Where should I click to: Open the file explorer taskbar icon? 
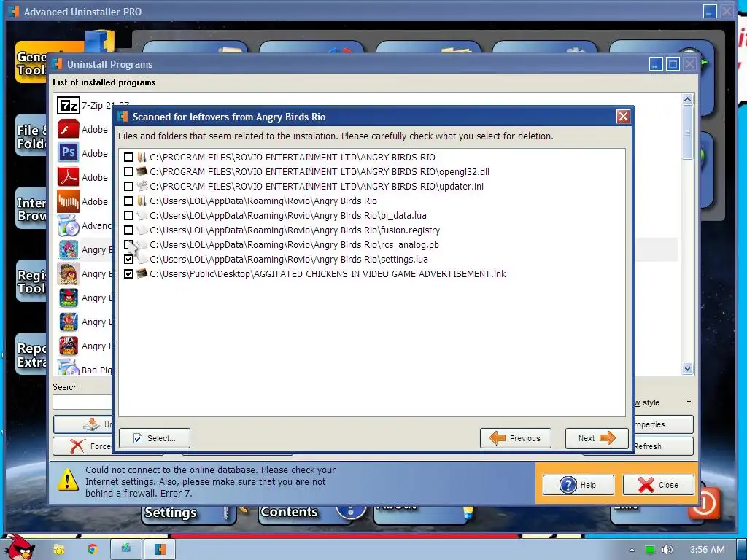click(x=59, y=550)
